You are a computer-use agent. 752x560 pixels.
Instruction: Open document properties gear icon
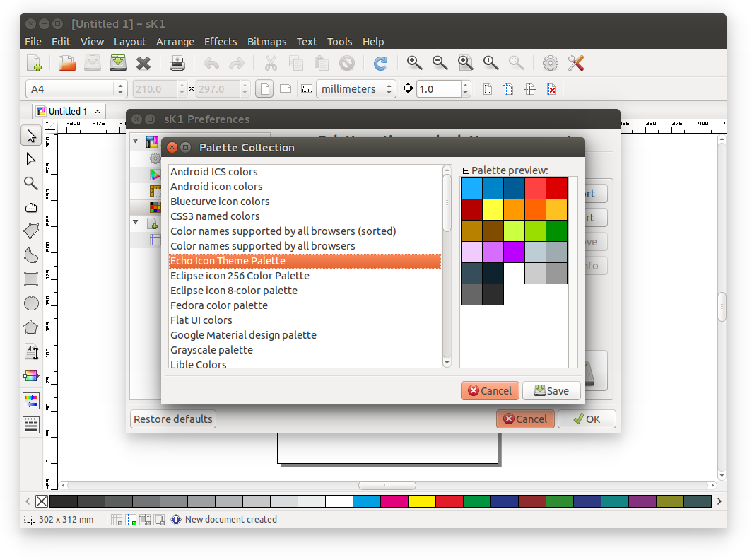tap(550, 63)
